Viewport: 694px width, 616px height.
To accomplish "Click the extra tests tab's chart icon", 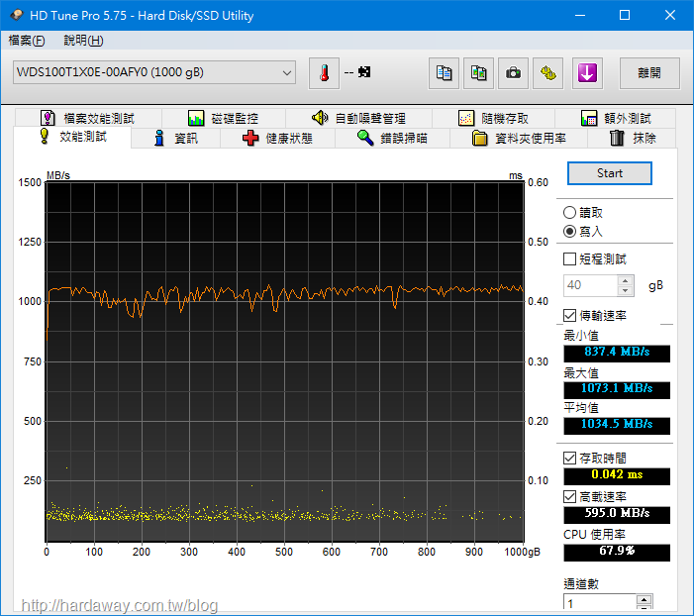I will [589, 118].
